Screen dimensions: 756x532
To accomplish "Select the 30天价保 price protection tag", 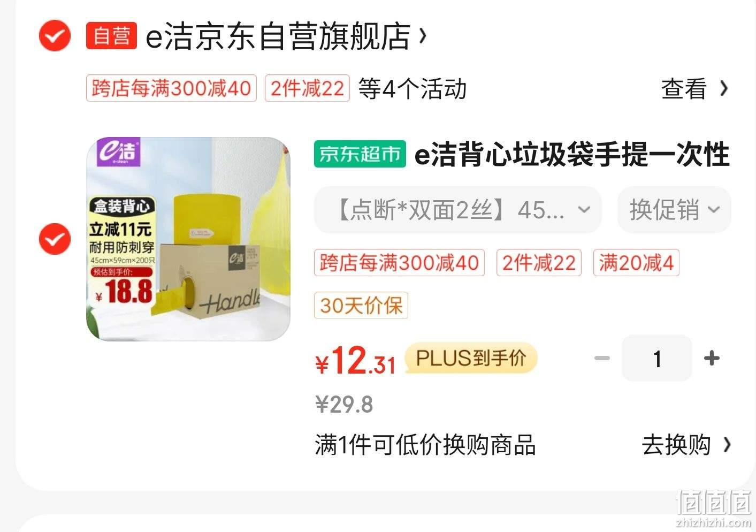I will pyautogui.click(x=361, y=306).
